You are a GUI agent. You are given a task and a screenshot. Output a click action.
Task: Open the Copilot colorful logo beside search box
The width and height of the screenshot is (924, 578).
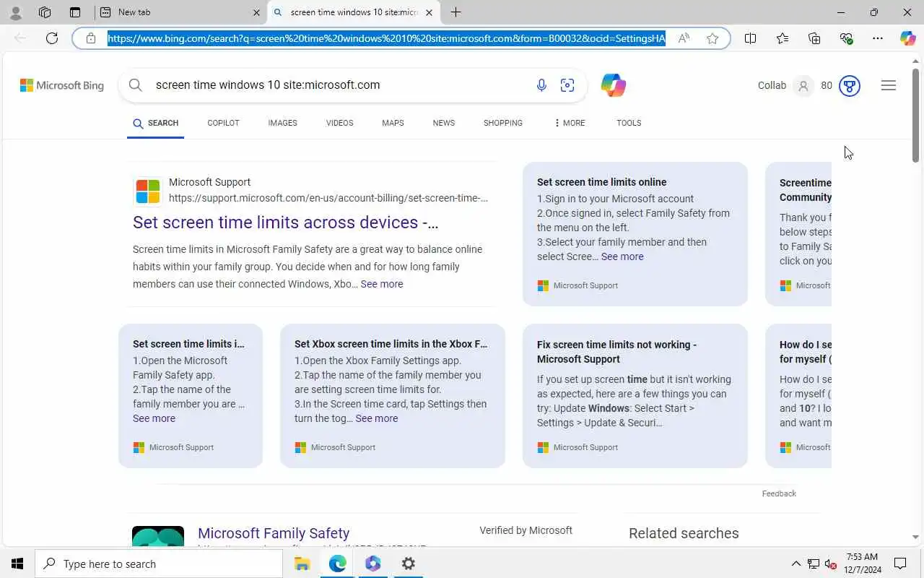(x=613, y=85)
